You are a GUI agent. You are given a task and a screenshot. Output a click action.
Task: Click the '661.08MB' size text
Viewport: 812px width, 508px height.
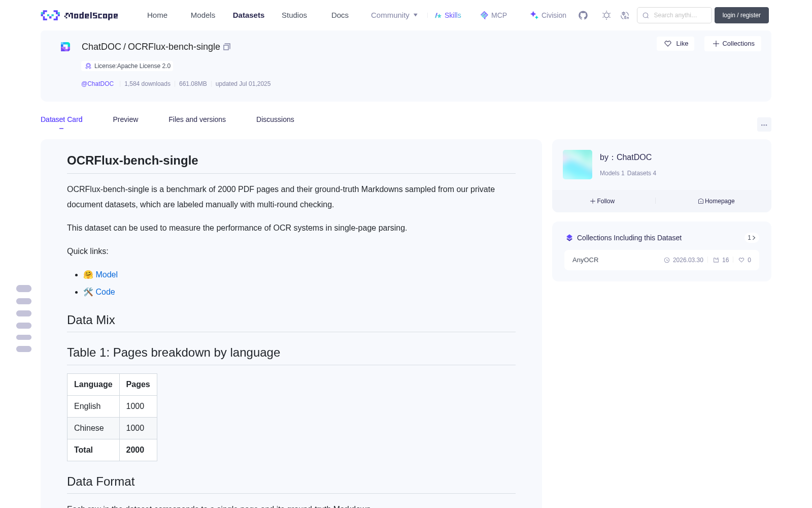tap(193, 84)
